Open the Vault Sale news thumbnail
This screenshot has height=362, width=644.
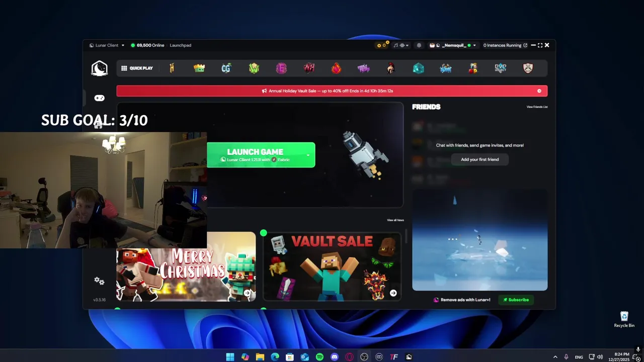point(332,266)
